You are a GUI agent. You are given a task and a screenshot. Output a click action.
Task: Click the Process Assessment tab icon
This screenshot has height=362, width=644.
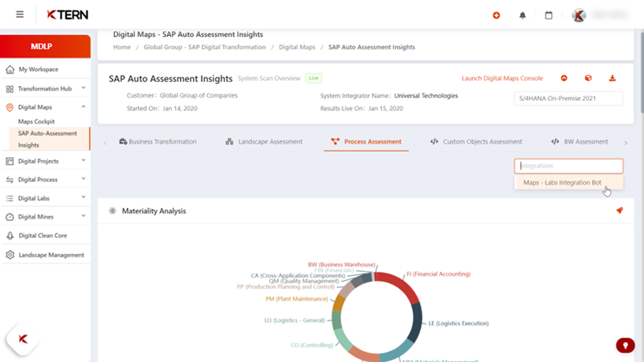click(335, 142)
